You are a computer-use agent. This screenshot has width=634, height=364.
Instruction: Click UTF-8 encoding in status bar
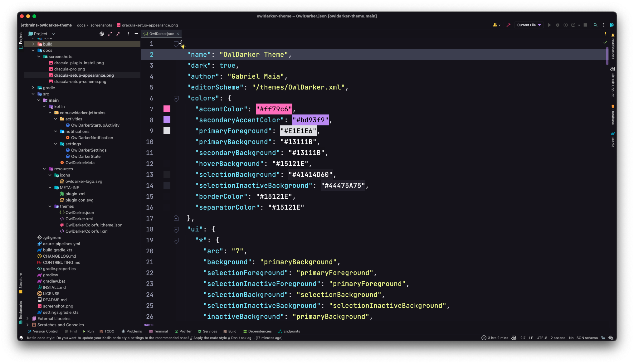pos(542,338)
